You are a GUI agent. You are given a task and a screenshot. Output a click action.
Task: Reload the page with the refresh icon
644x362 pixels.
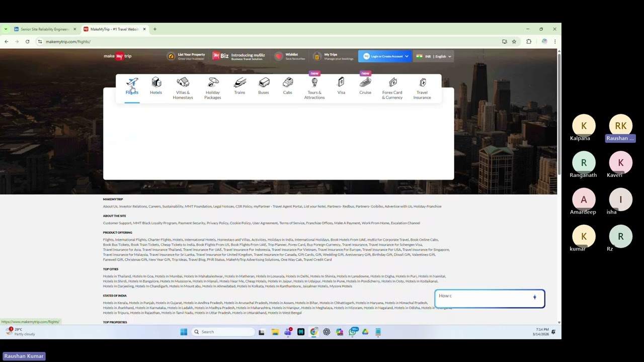(27, 42)
